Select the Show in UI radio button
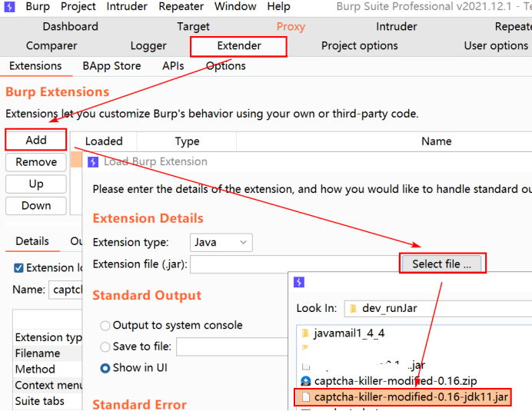Image resolution: width=532 pixels, height=411 pixels. pyautogui.click(x=105, y=368)
